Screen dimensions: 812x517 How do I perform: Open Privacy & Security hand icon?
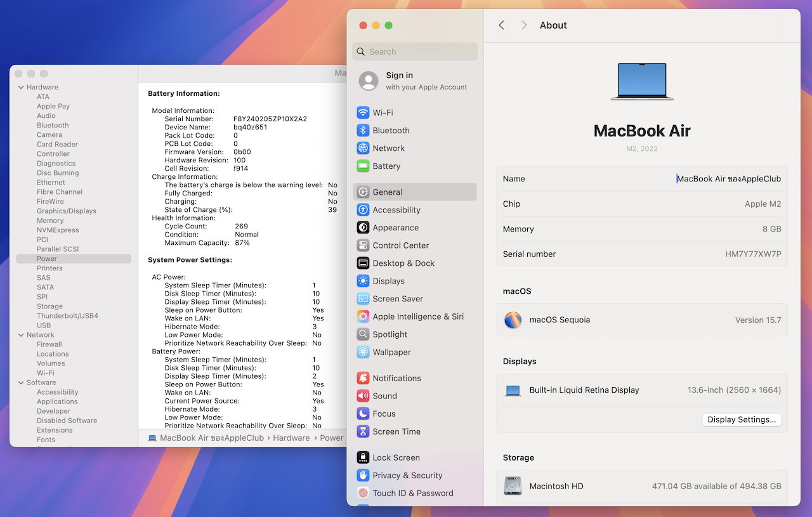pyautogui.click(x=363, y=475)
